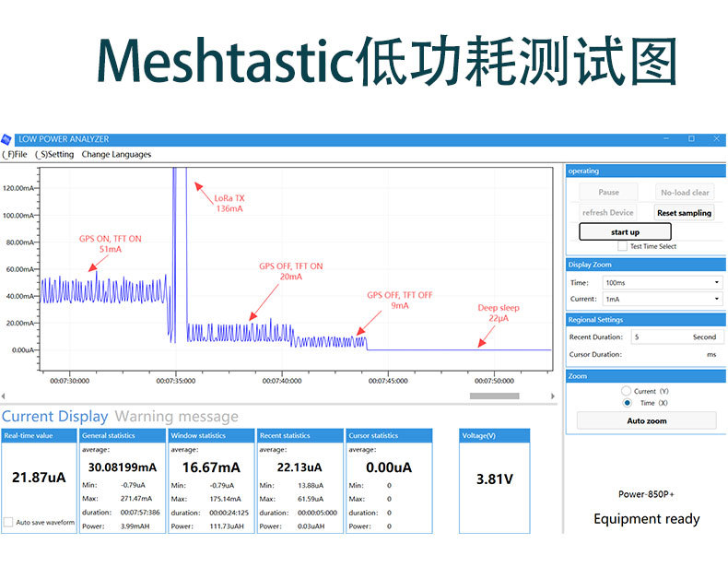
Task: Click the Low Power Analyzer app icon
Action: pyautogui.click(x=6, y=139)
